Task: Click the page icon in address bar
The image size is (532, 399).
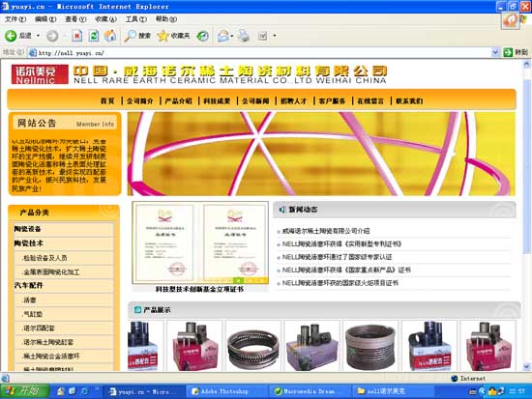Action: (33, 53)
